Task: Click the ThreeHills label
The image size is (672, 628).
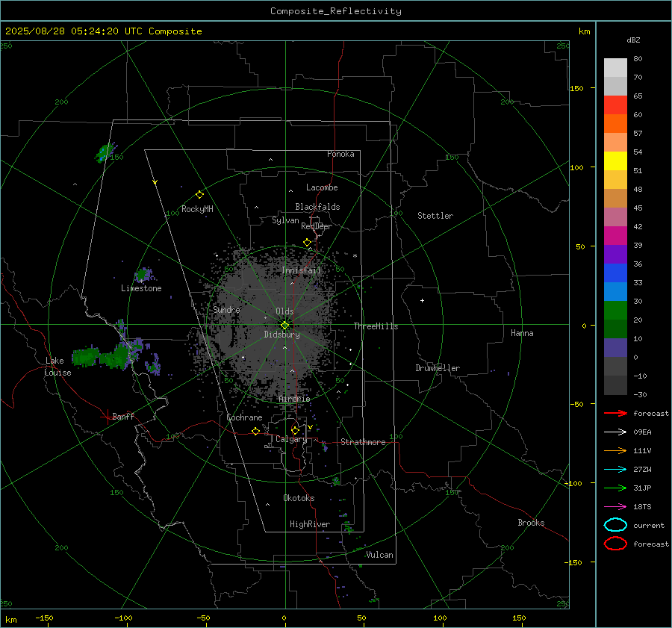Action: click(376, 326)
